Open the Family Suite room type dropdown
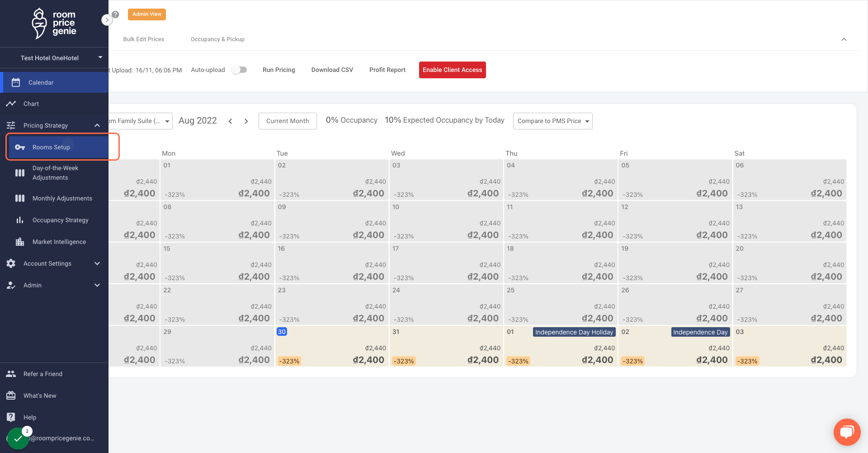The height and width of the screenshot is (453, 868). click(x=140, y=121)
